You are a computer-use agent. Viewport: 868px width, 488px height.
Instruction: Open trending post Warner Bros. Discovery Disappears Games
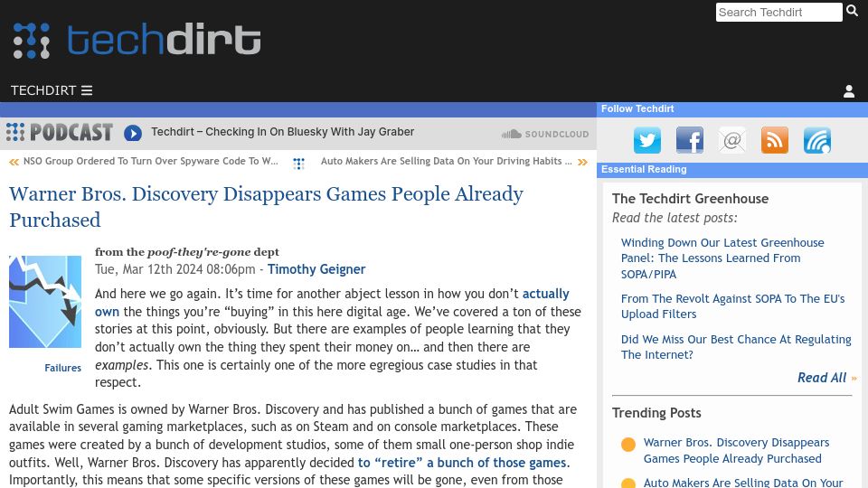[736, 450]
